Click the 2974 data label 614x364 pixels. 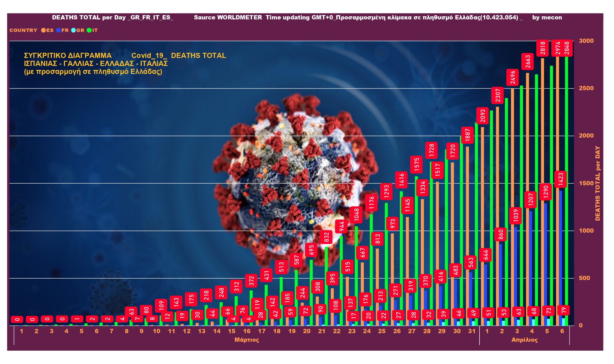558,48
